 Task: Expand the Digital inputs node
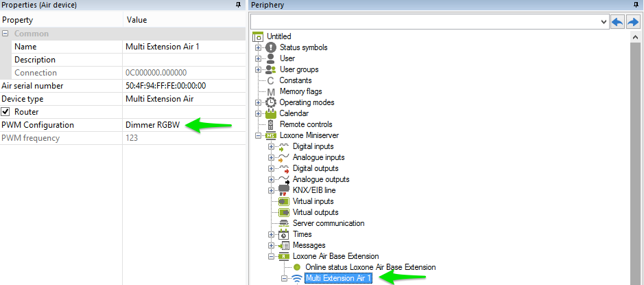[271, 146]
